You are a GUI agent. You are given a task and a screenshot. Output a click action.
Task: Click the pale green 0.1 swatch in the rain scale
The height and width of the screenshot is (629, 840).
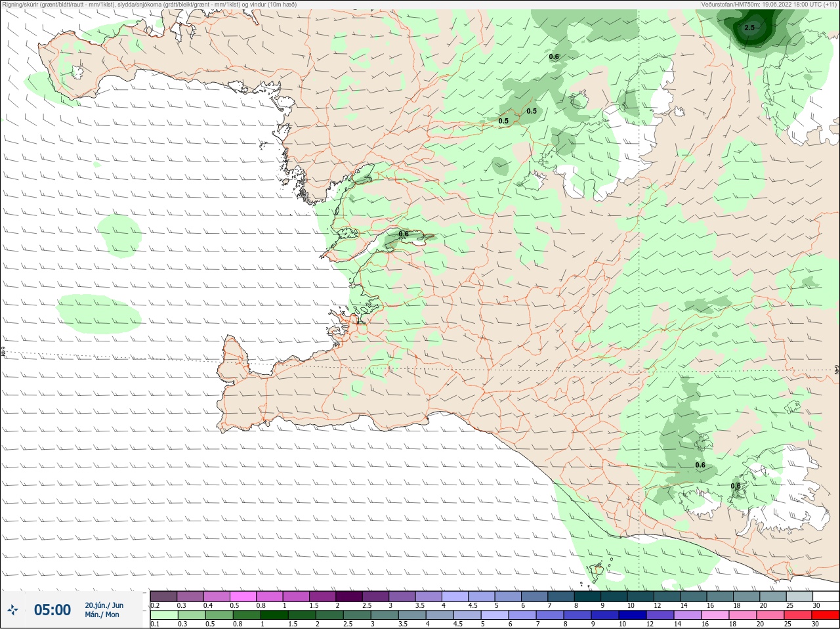(x=163, y=615)
